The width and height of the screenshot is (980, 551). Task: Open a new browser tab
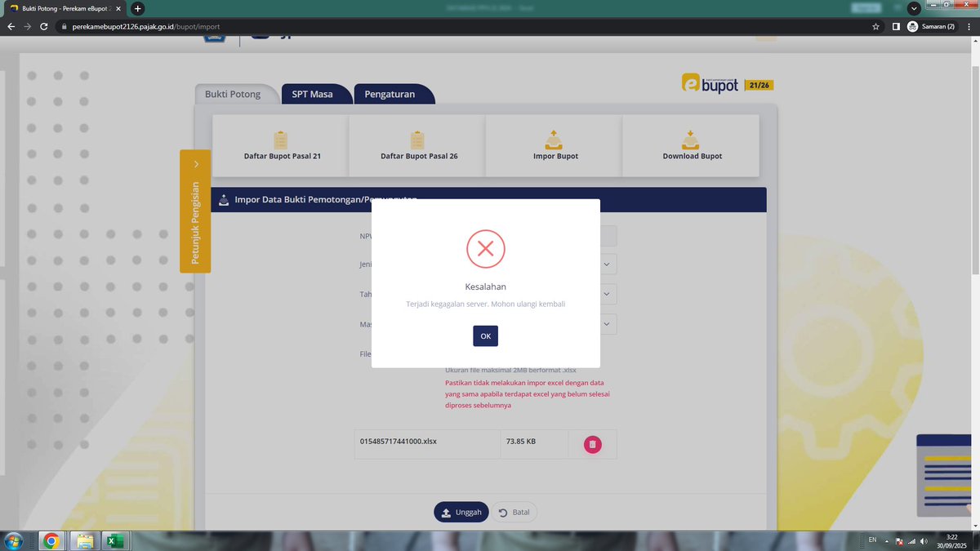click(x=137, y=8)
